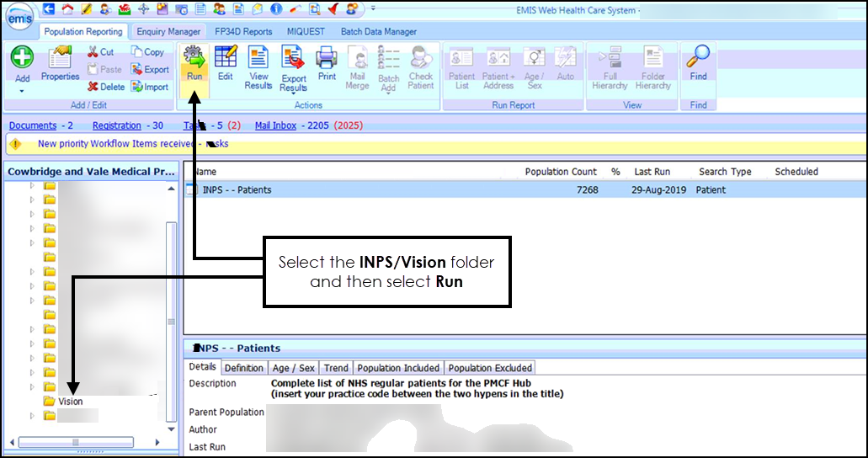Expand the folder just above Vision
The height and width of the screenshot is (458, 868).
pyautogui.click(x=33, y=387)
